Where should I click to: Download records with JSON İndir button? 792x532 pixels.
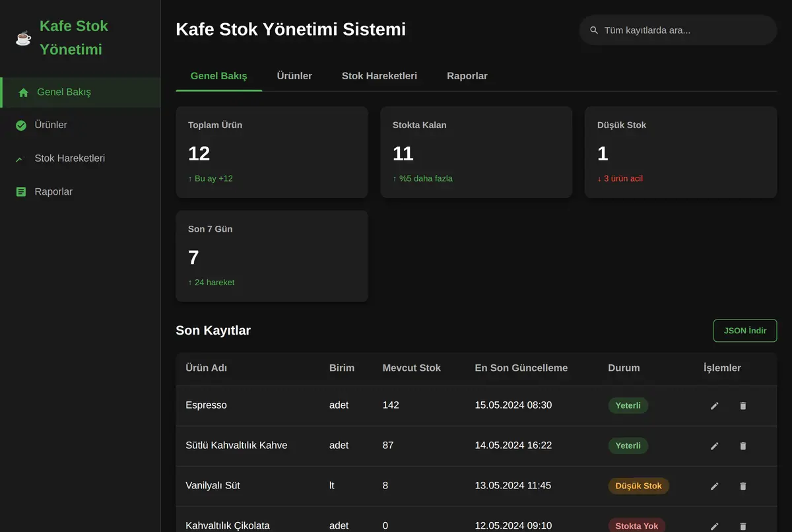pos(745,331)
